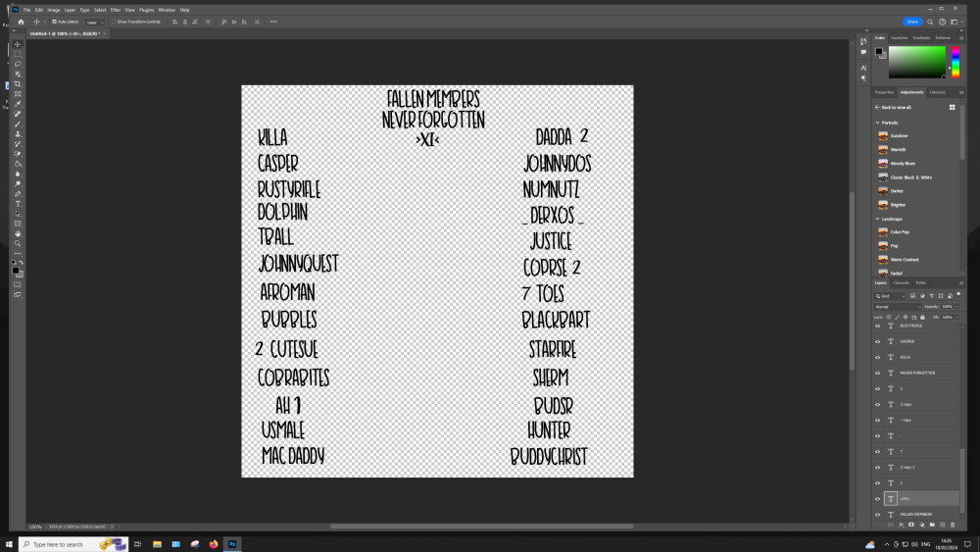This screenshot has width=980, height=552.
Task: Select the Blur tool
Action: 18,174
